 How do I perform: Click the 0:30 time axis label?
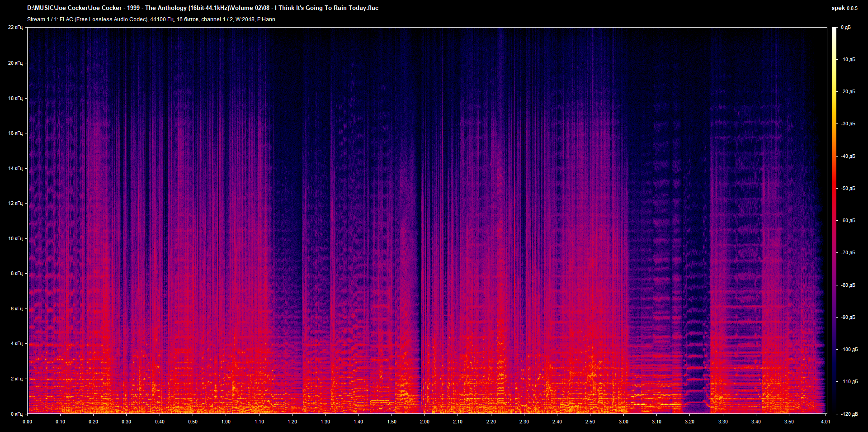(127, 422)
